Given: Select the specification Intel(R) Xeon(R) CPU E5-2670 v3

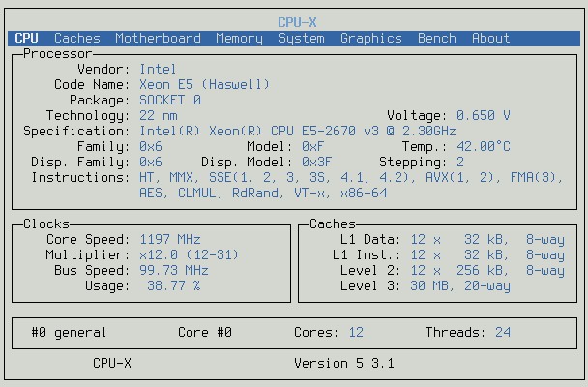Looking at the screenshot, I should [298, 132].
